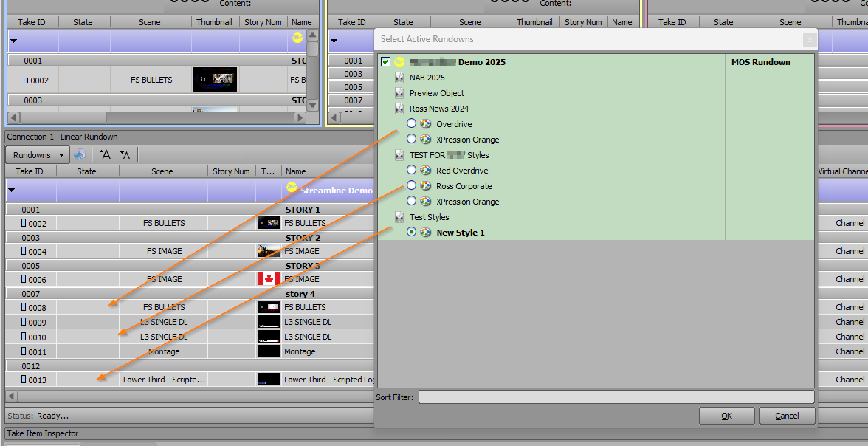The image size is (868, 446).
Task: Click take item icon of 0008 in Linear Rundown
Action: click(x=24, y=307)
